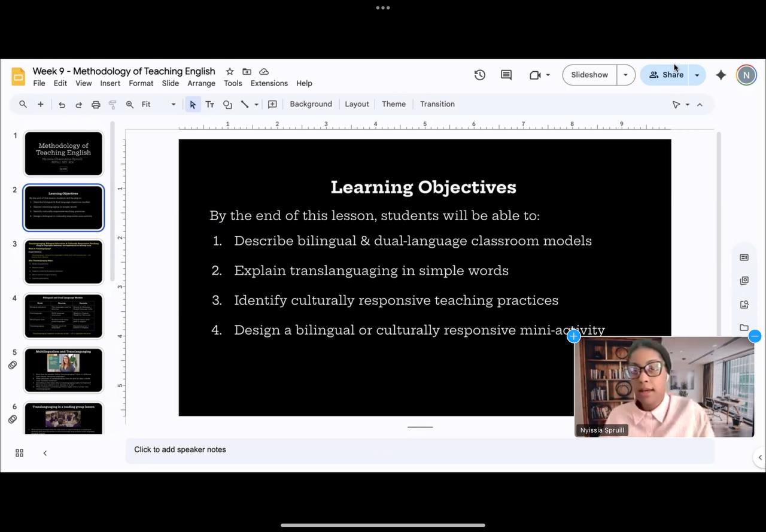
Task: Click the undo arrow
Action: click(62, 104)
